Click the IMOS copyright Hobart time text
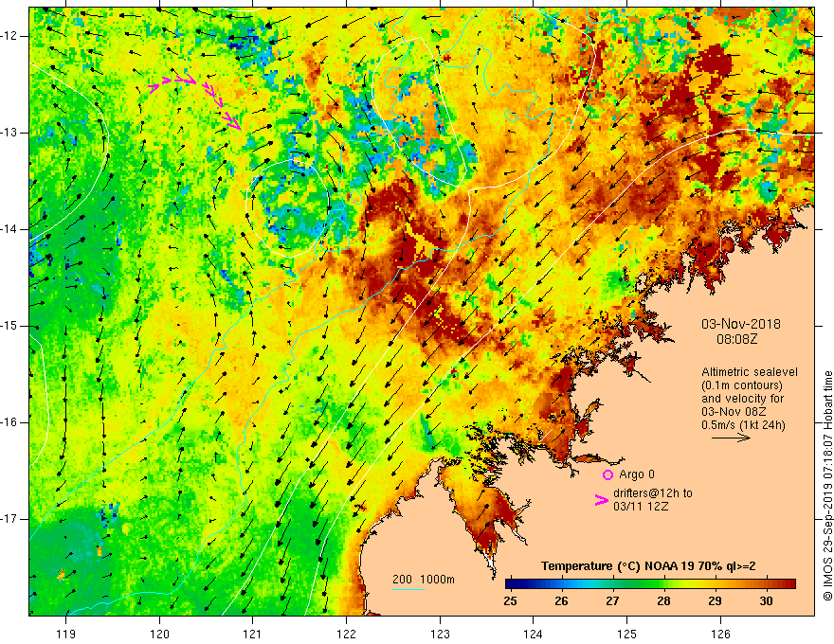 click(827, 487)
